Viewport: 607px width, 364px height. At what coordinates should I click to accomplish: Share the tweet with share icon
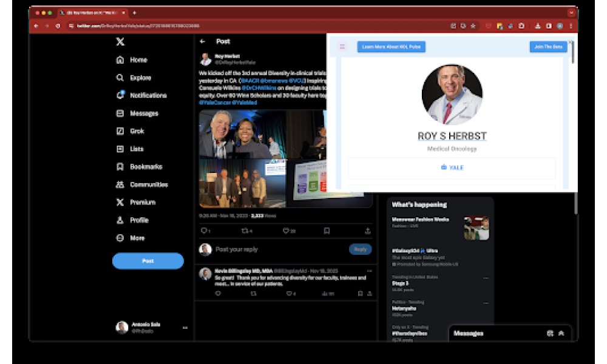coord(367,231)
